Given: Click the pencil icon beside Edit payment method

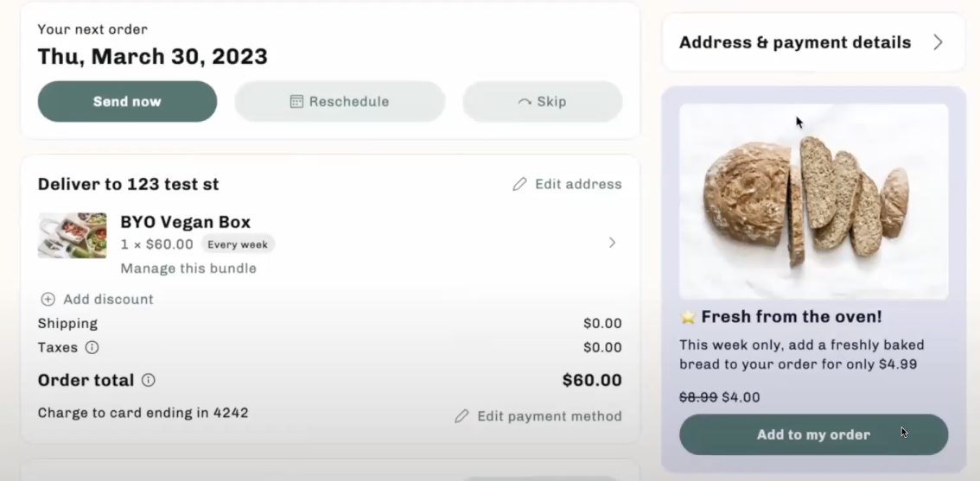Looking at the screenshot, I should click(461, 416).
